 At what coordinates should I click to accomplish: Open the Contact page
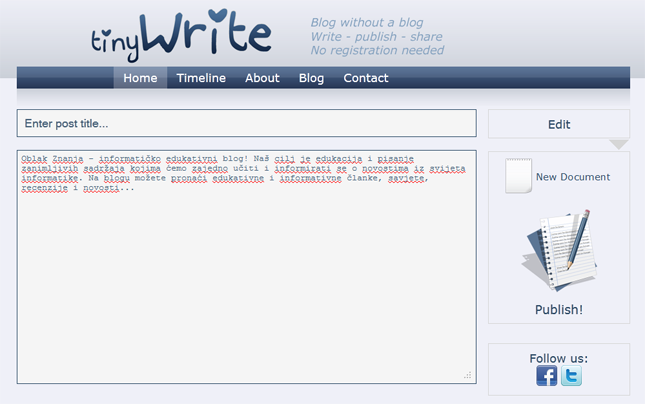tap(366, 78)
